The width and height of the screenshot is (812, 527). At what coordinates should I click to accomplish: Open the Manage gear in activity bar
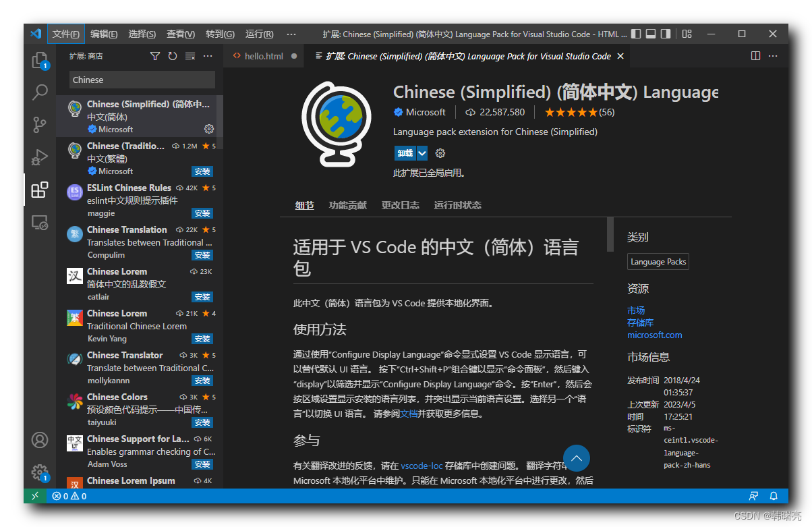40,472
